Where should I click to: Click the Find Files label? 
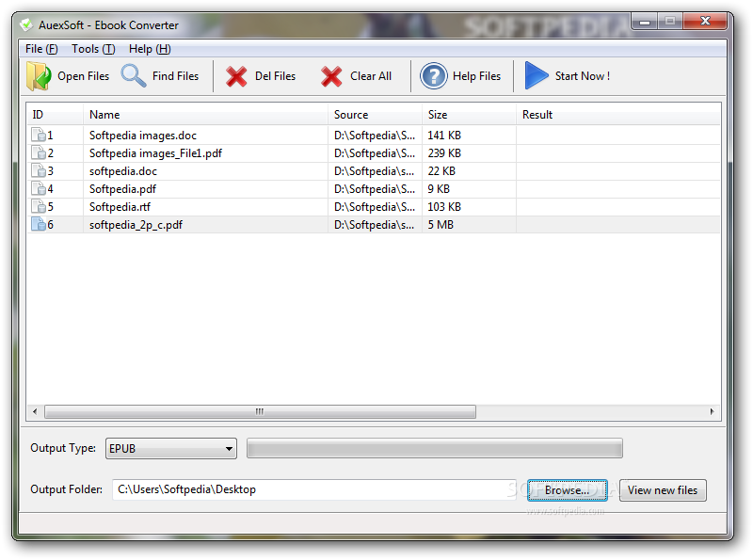click(x=175, y=76)
